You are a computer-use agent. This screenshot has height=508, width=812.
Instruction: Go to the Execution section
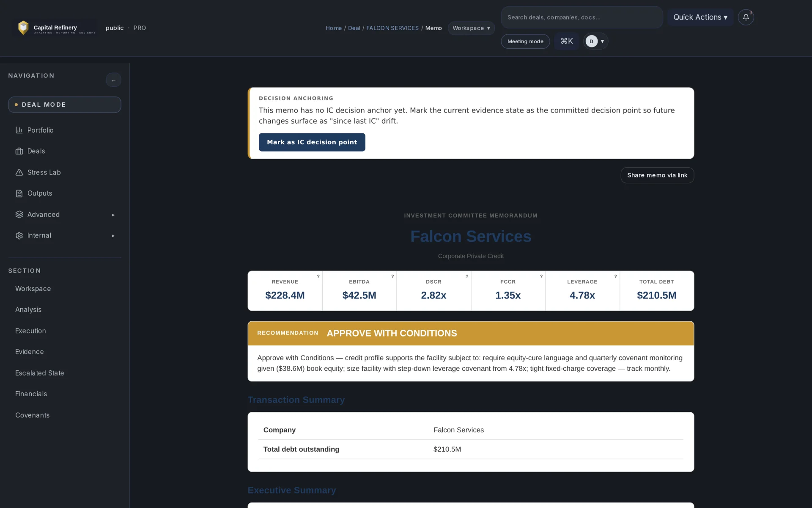tap(30, 331)
